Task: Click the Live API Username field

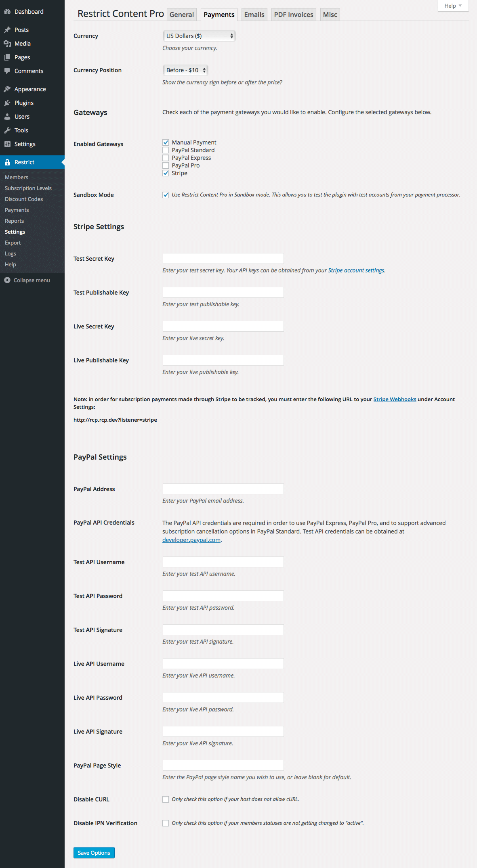Action: pos(223,664)
